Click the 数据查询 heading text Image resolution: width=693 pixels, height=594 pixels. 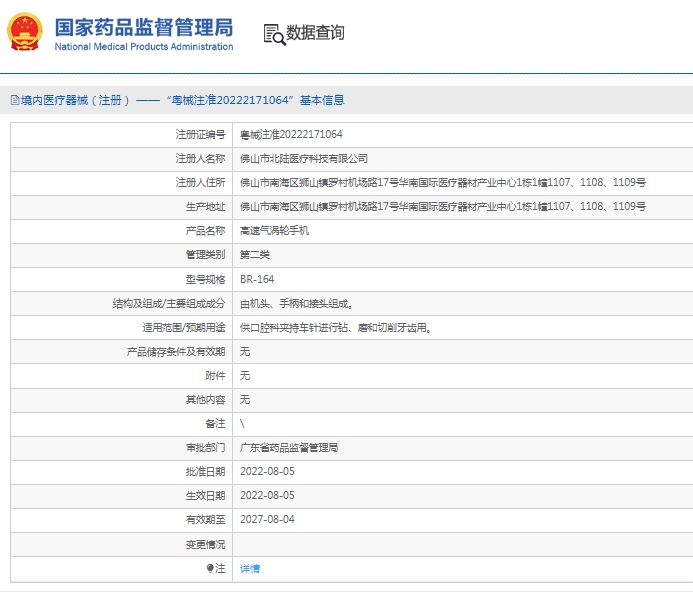[x=315, y=33]
